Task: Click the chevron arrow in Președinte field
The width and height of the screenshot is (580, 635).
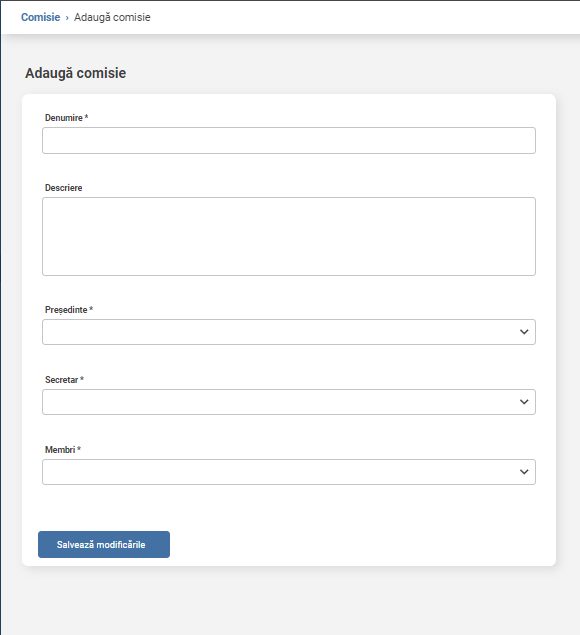Action: [x=524, y=332]
